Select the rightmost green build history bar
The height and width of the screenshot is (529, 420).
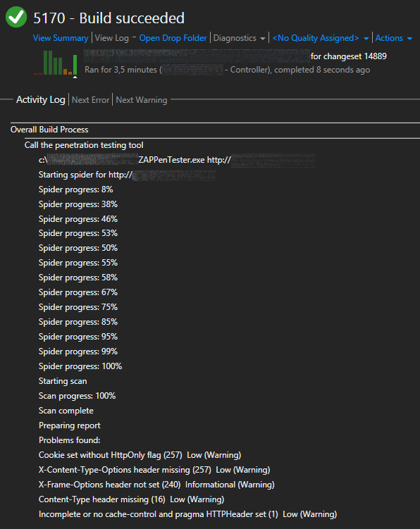(x=75, y=64)
